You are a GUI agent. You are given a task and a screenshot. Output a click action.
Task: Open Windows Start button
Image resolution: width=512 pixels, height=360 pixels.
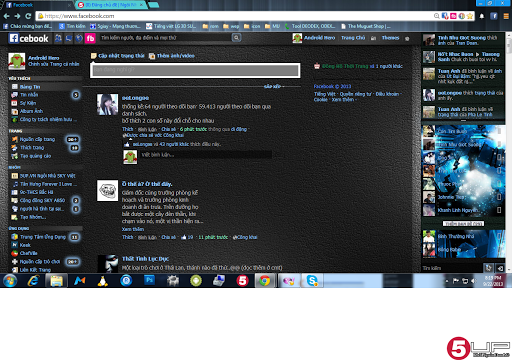pyautogui.click(x=10, y=281)
